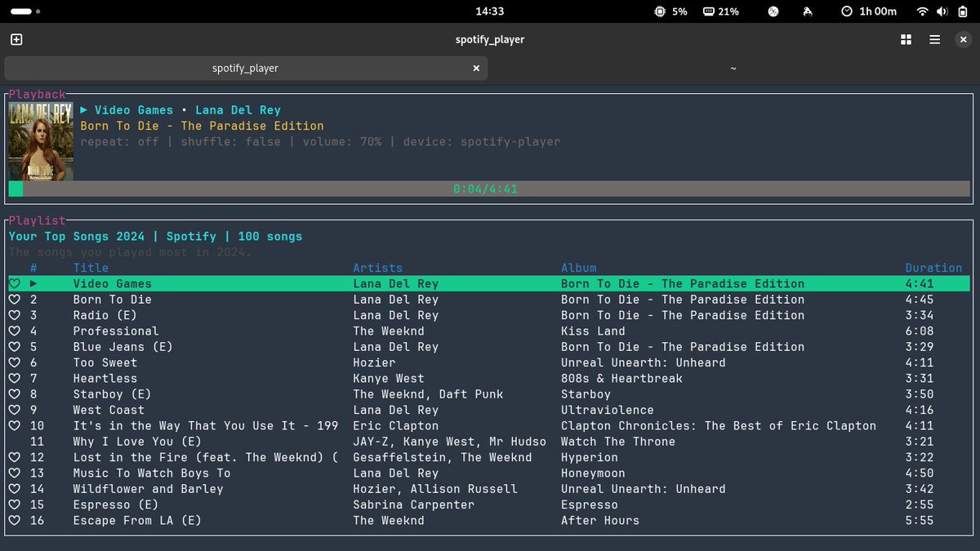The height and width of the screenshot is (551, 980).
Task: Click artist Kanye West in Heartless row
Action: (389, 379)
